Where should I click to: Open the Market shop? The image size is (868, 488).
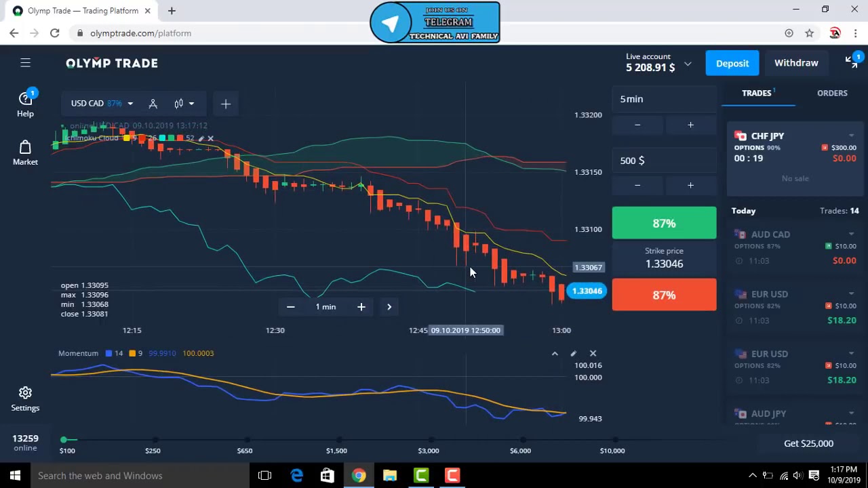25,152
